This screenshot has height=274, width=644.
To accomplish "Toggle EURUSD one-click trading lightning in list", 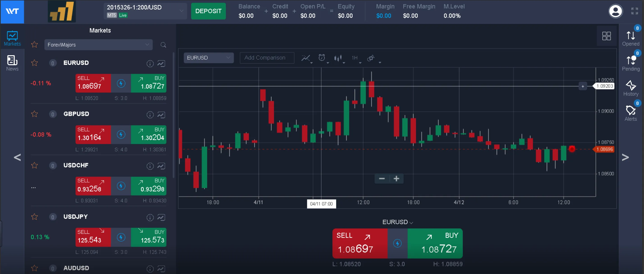I will (x=121, y=83).
